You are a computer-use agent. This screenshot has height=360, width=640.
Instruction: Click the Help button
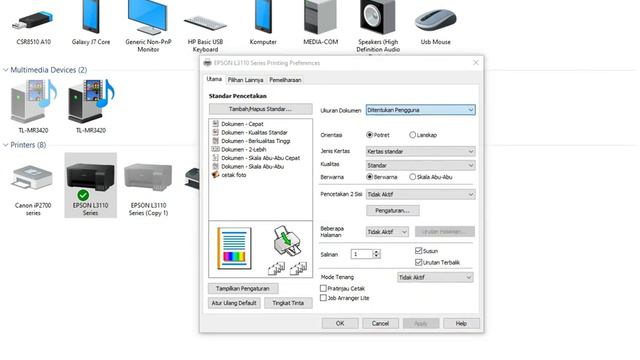[461, 323]
